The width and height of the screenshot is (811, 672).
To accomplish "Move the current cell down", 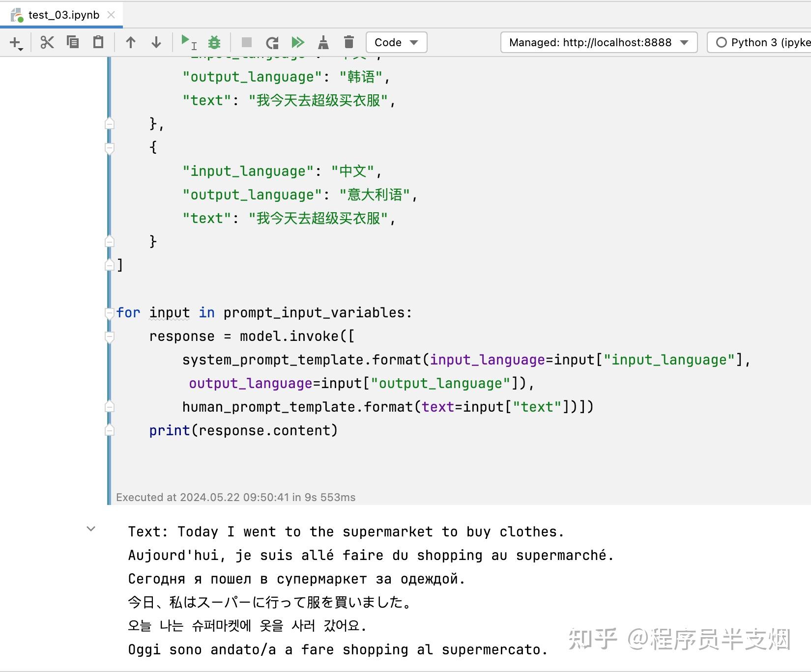I will tap(156, 42).
